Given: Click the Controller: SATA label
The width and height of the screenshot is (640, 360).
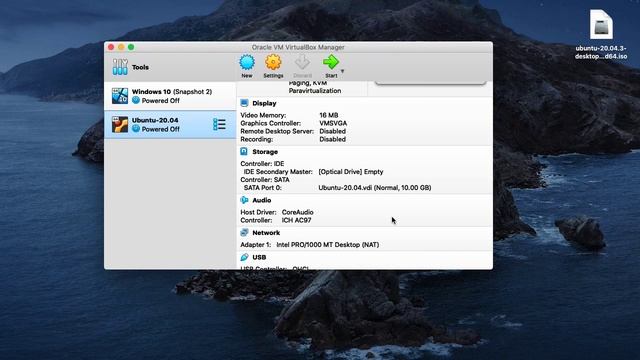Looking at the screenshot, I should point(265,180).
